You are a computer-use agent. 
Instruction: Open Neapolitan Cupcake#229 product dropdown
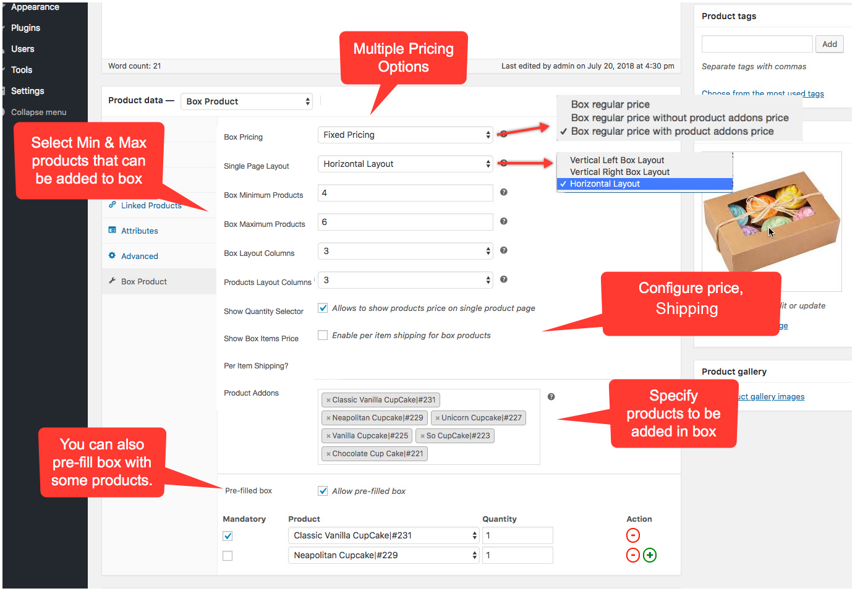point(384,555)
